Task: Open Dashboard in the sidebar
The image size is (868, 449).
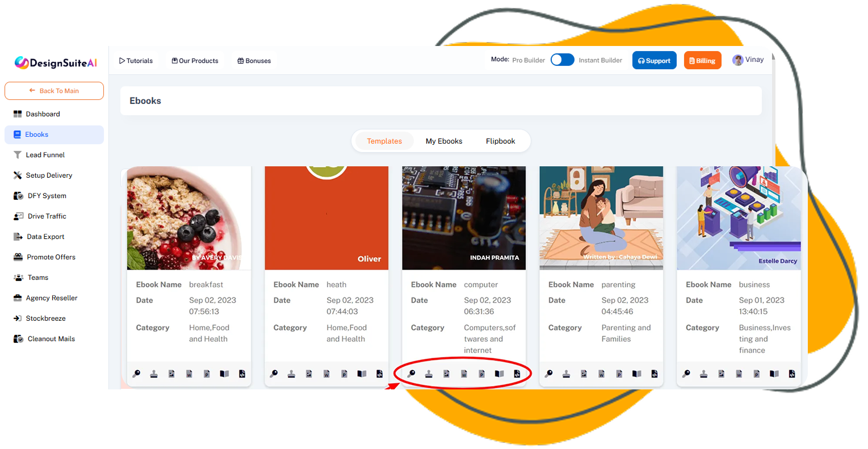Action: click(54, 114)
